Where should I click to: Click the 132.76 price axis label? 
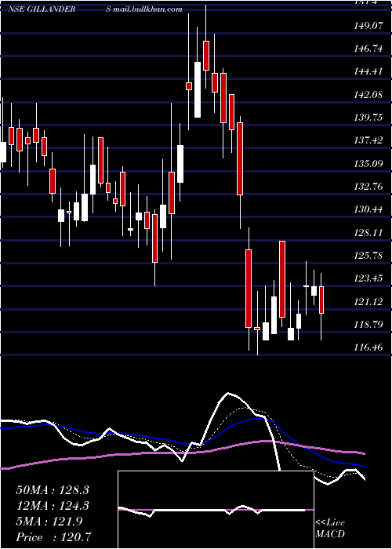368,187
